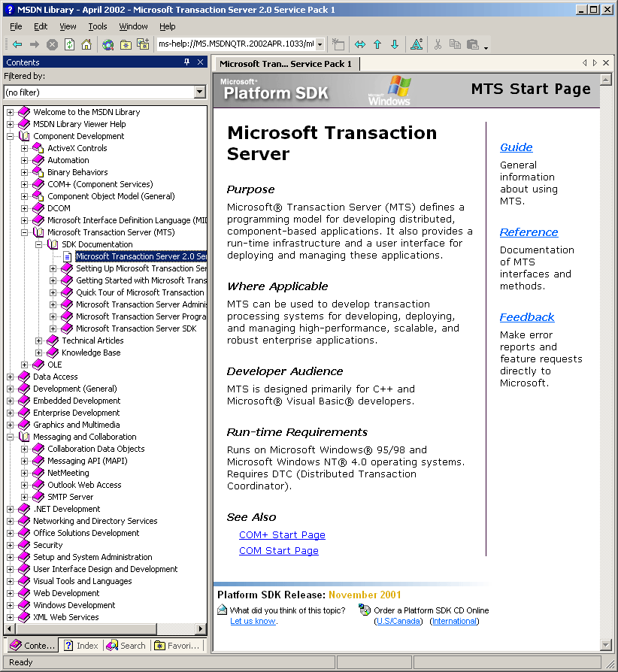Go to the previous topic up arrow
The width and height of the screenshot is (618, 672).
pos(377,44)
